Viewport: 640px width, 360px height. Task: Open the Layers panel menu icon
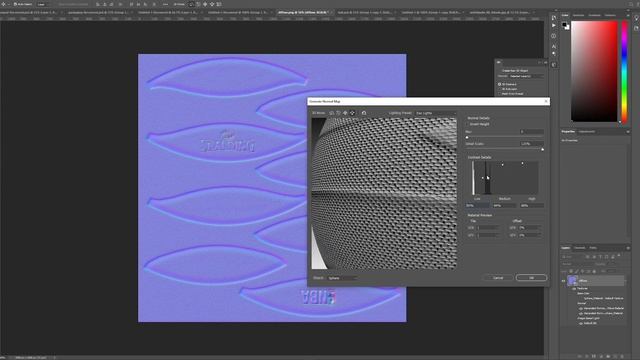click(628, 248)
